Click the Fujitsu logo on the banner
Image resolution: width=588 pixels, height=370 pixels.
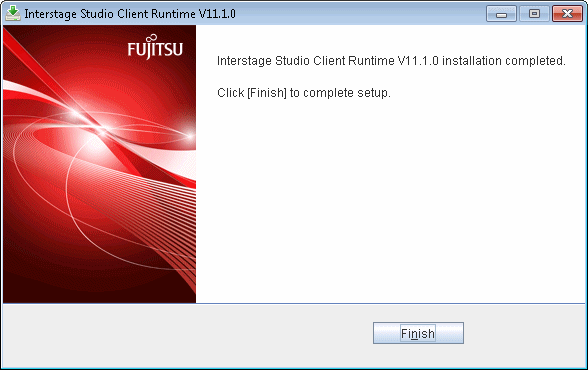pyautogui.click(x=155, y=47)
